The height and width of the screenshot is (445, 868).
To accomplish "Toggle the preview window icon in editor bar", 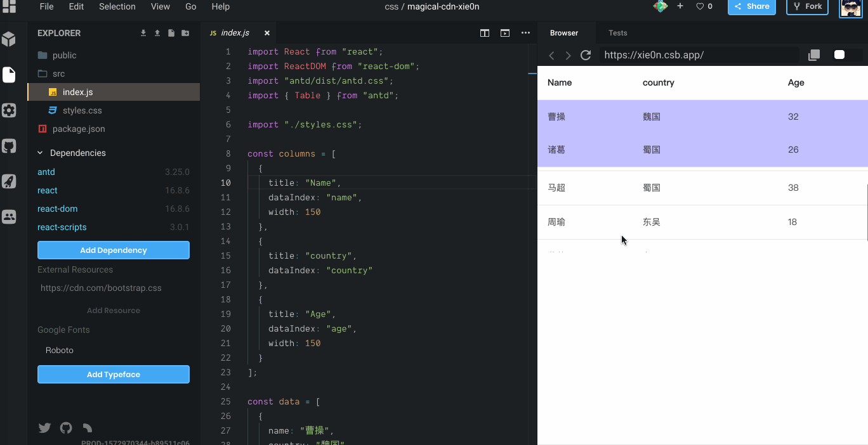I will 505,33.
